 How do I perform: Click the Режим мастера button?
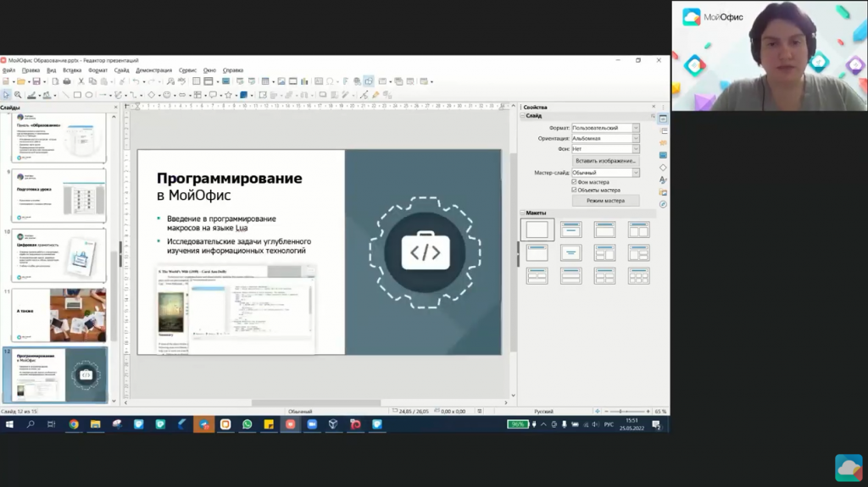click(605, 201)
